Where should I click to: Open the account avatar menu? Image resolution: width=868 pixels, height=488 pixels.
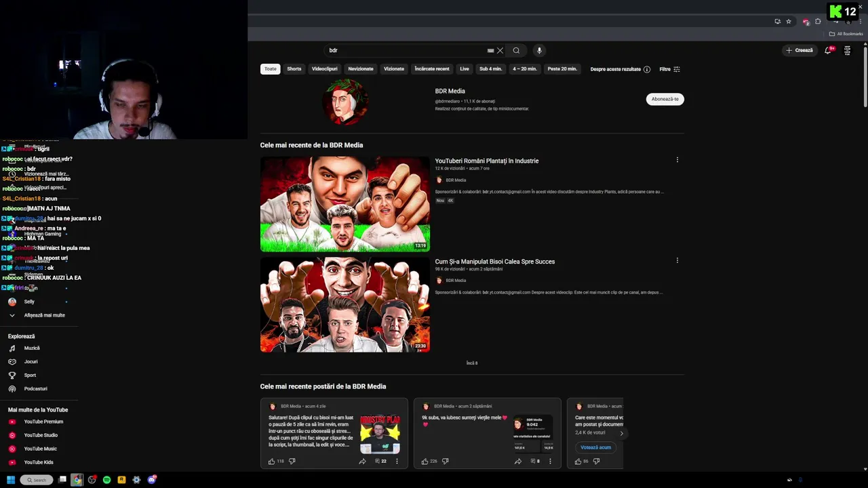click(847, 50)
